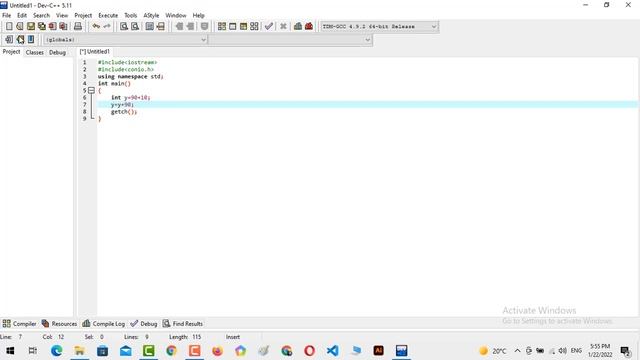Click line number 9 in the gutter

click(84, 118)
